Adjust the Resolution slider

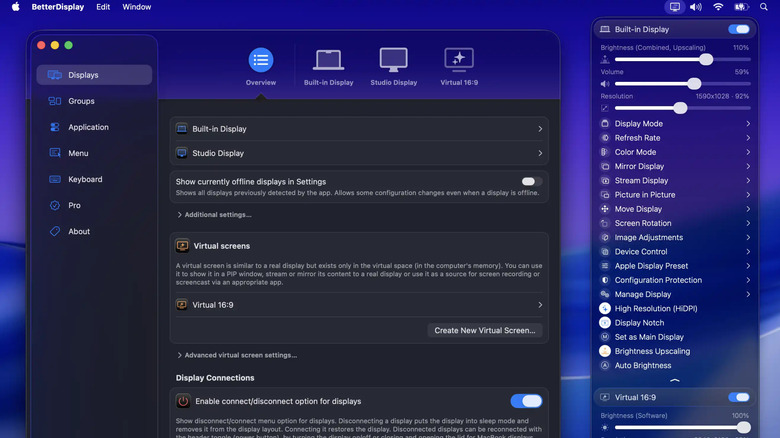(x=682, y=108)
